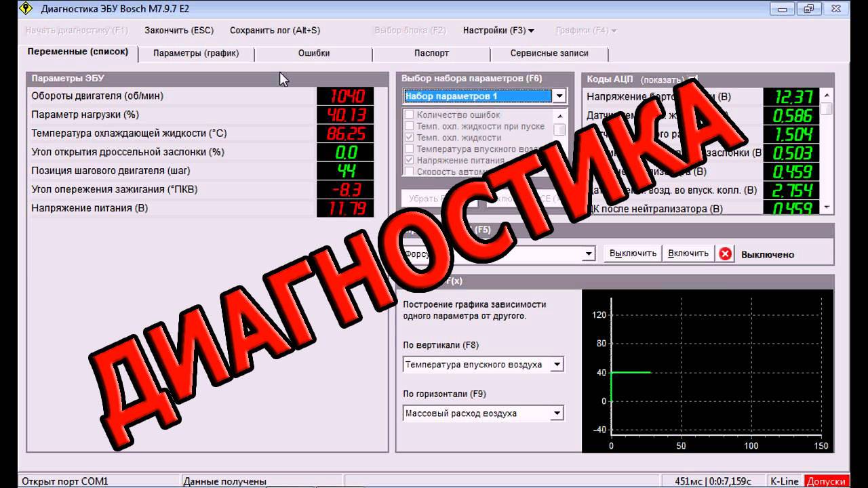
Task: Click Данные получены in status bar
Action: [224, 481]
